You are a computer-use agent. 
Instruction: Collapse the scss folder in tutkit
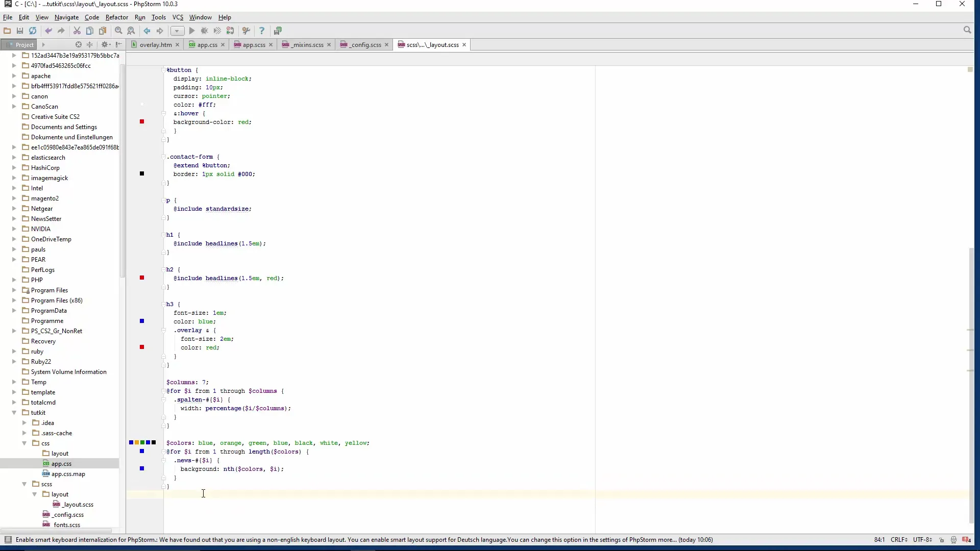[x=24, y=484]
